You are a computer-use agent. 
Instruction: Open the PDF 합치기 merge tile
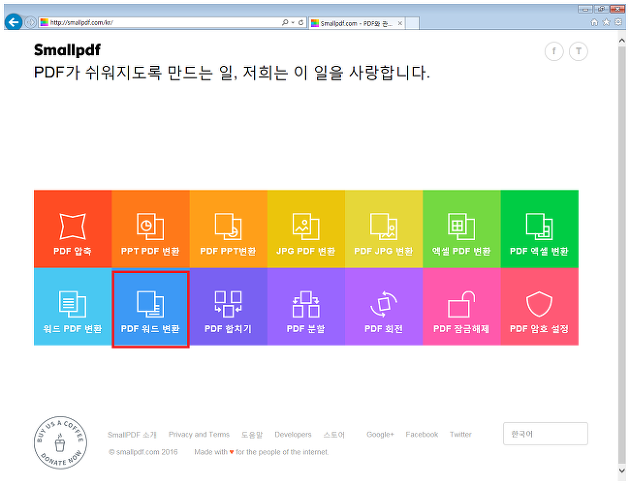(228, 307)
